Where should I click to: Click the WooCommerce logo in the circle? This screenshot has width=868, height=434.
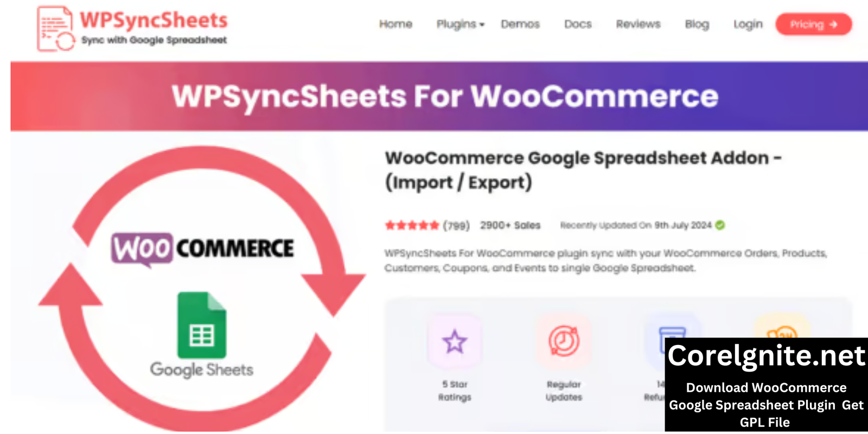tap(202, 249)
